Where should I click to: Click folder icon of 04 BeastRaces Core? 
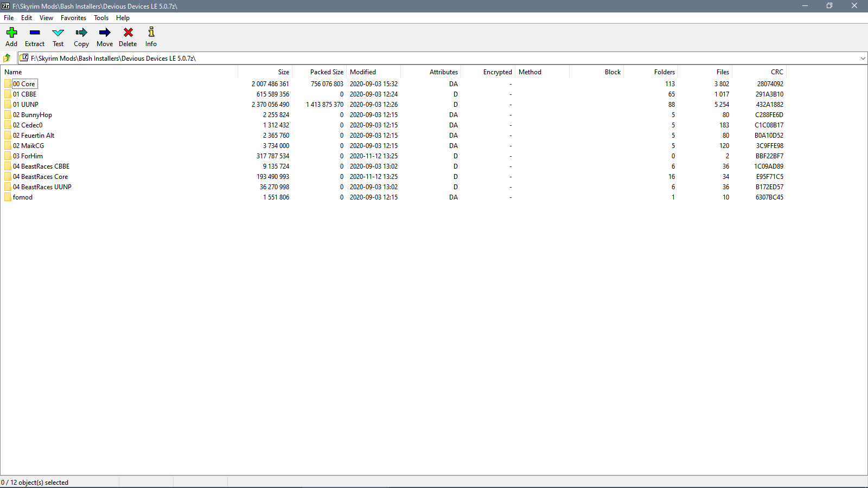coord(8,176)
